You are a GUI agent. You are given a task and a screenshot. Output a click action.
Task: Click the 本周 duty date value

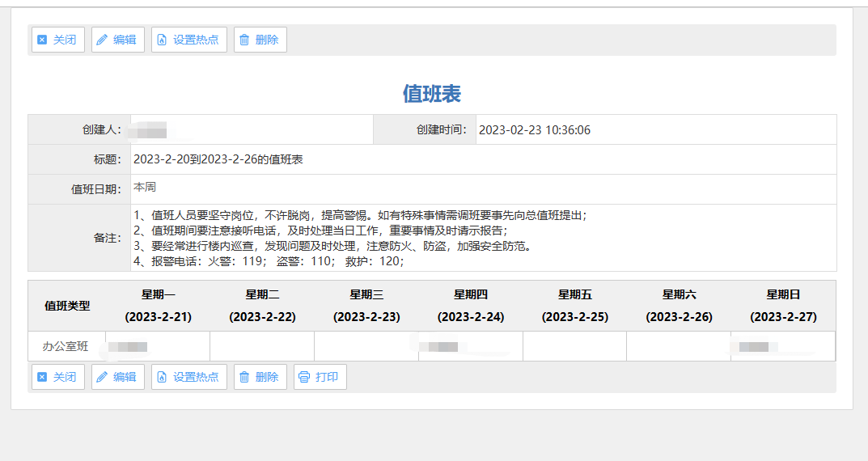[x=145, y=187]
